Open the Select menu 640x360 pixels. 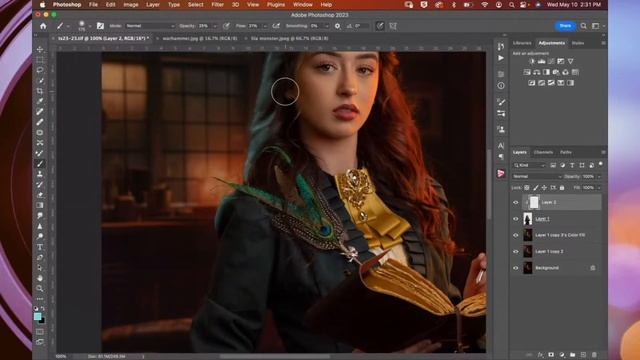(196, 4)
